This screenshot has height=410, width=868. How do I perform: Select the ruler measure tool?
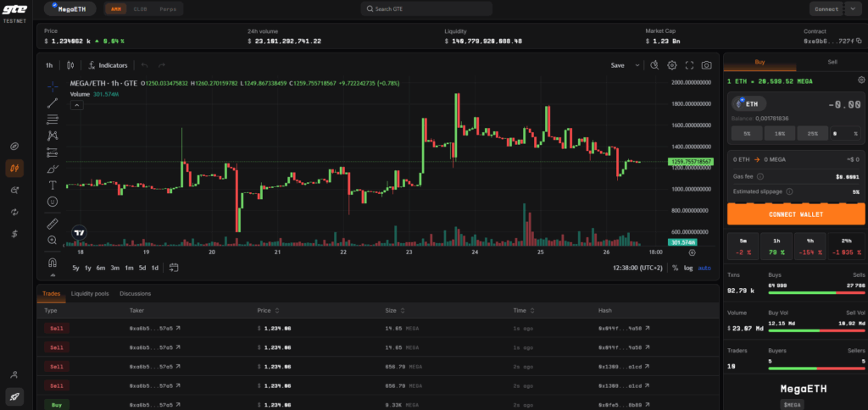point(53,224)
